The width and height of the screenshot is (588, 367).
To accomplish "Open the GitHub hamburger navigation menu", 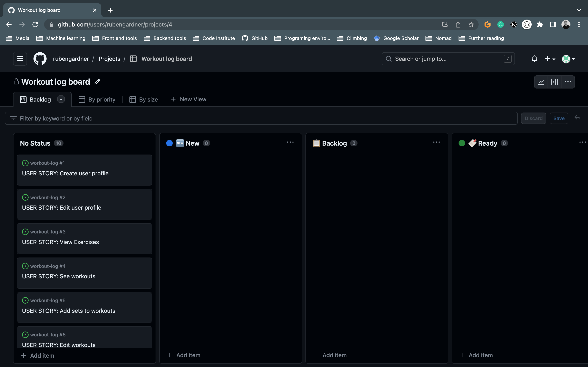I will pos(20,59).
